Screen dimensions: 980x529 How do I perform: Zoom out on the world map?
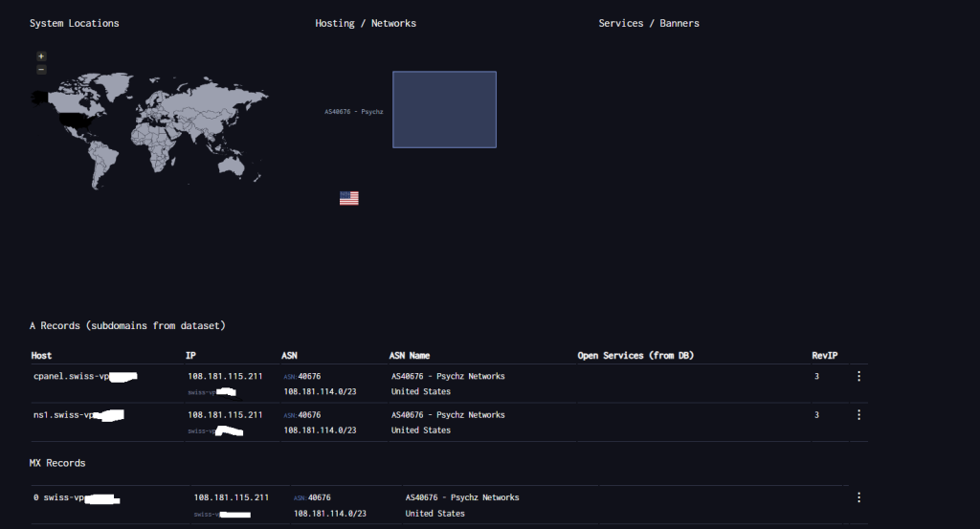41,70
